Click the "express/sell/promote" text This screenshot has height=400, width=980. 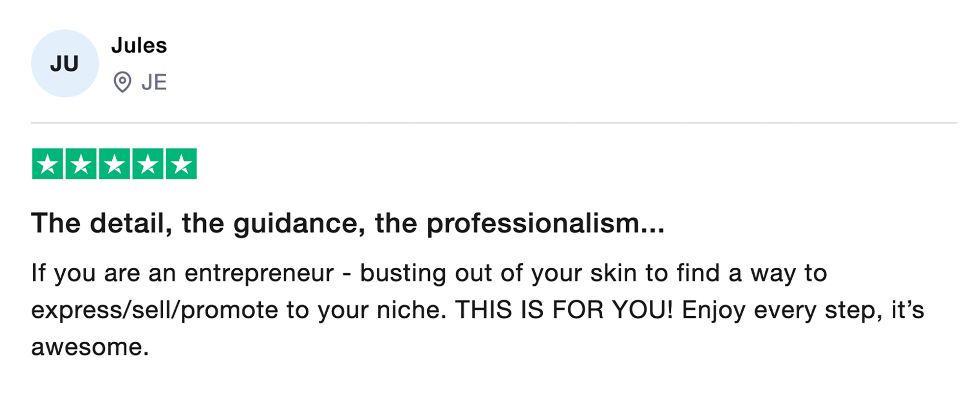click(x=154, y=310)
